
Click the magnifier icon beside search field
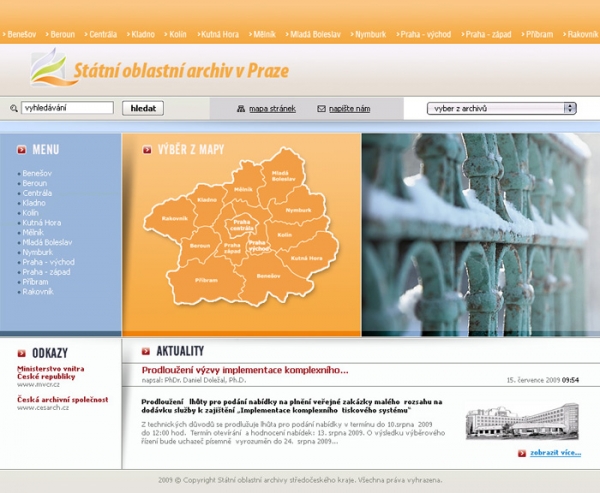pos(14,108)
